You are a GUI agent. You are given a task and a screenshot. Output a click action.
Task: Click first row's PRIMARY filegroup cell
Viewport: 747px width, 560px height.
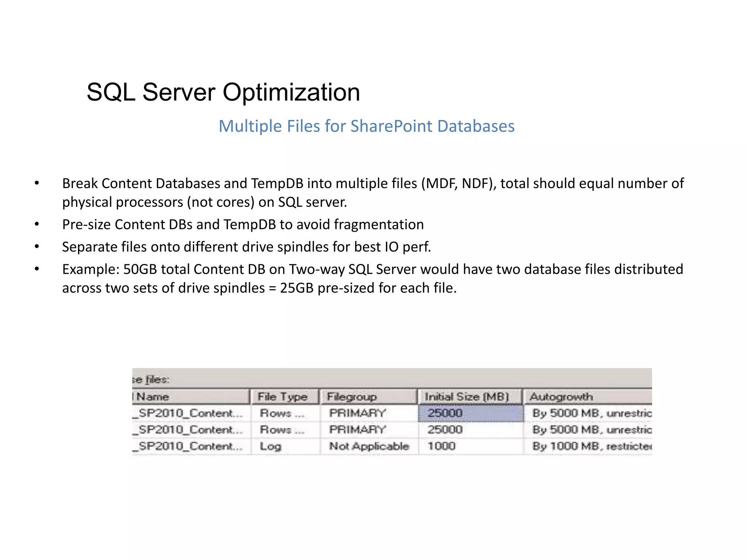click(x=369, y=413)
